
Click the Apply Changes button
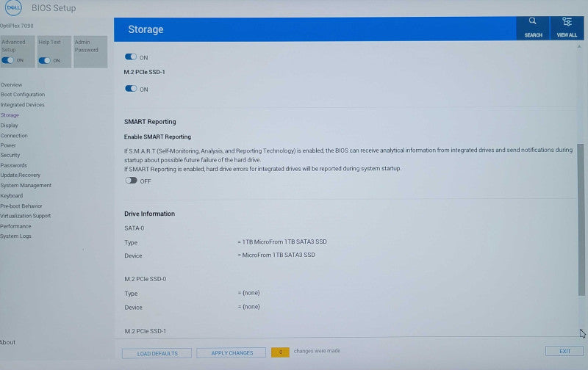[232, 353]
